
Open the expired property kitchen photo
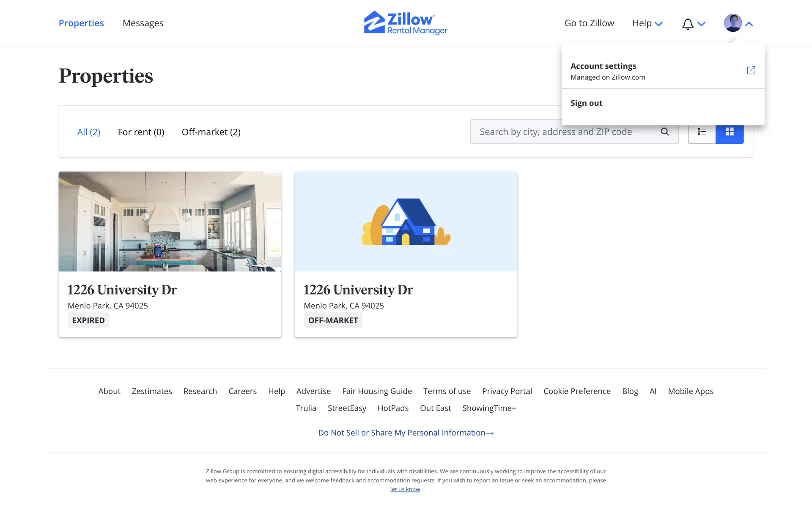click(170, 221)
